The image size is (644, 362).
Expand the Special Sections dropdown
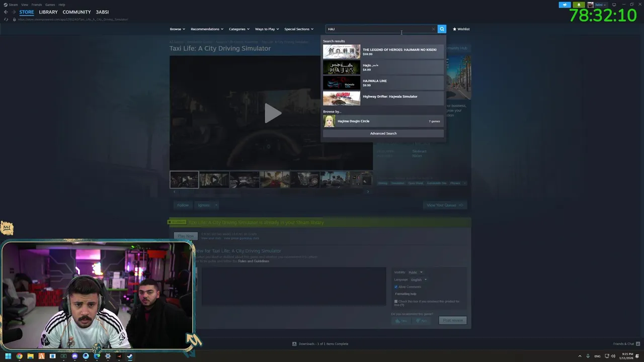coord(299,29)
